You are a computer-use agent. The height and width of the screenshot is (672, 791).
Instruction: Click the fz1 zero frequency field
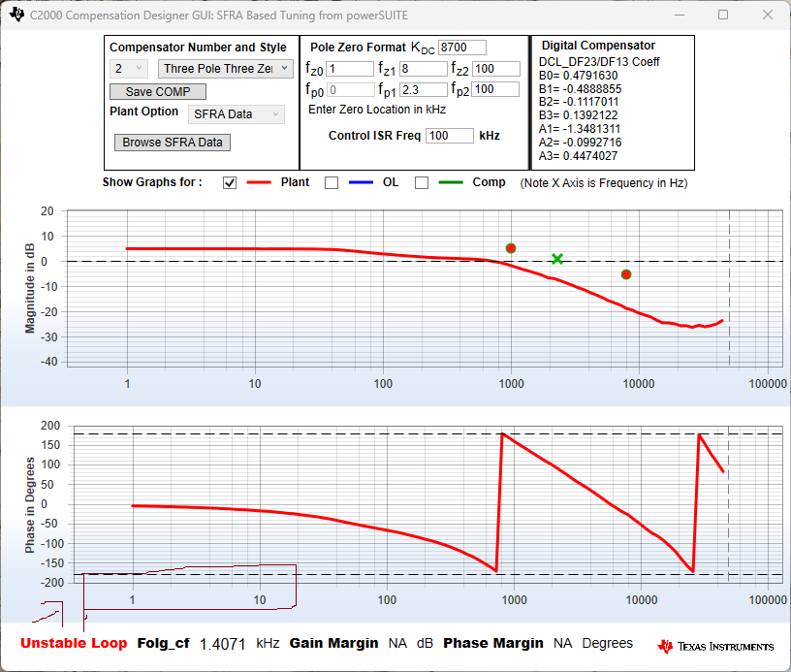coord(424,69)
